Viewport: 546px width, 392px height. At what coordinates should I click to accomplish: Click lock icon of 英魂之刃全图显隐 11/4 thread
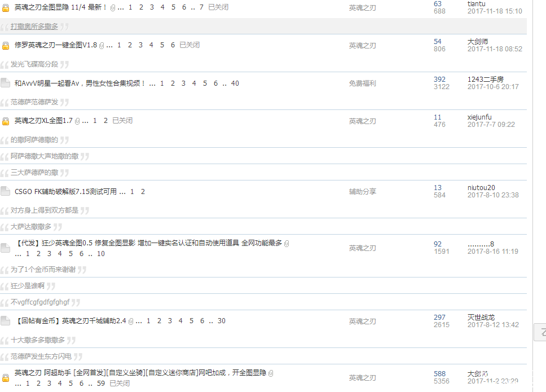(6, 8)
